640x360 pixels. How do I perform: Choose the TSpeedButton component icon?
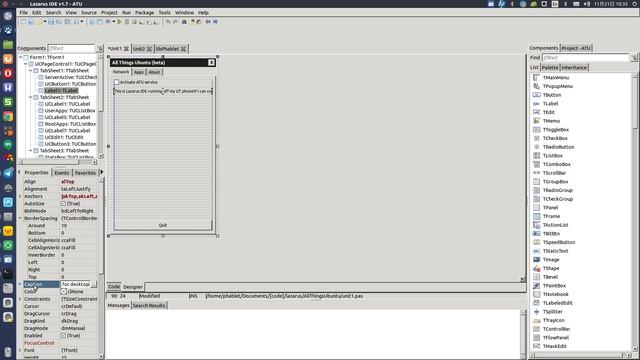click(536, 242)
